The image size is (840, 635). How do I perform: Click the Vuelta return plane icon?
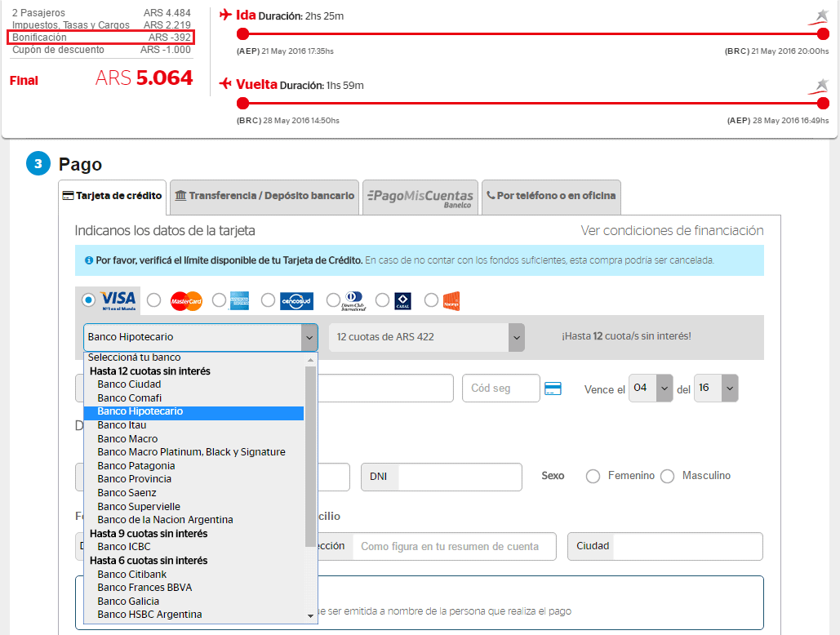(225, 83)
